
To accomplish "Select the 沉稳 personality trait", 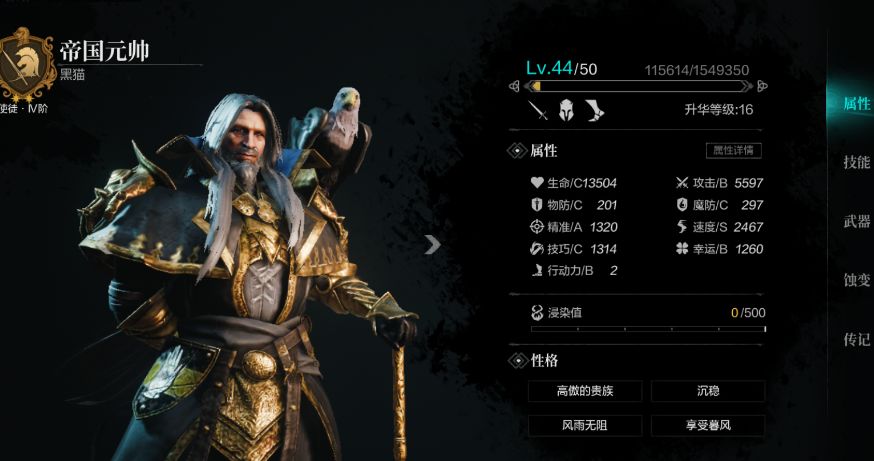I will (x=708, y=391).
